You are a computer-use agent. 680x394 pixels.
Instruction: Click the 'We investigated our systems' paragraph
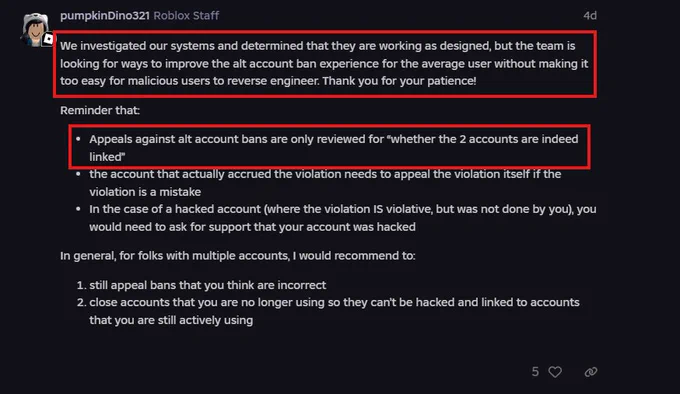point(324,63)
